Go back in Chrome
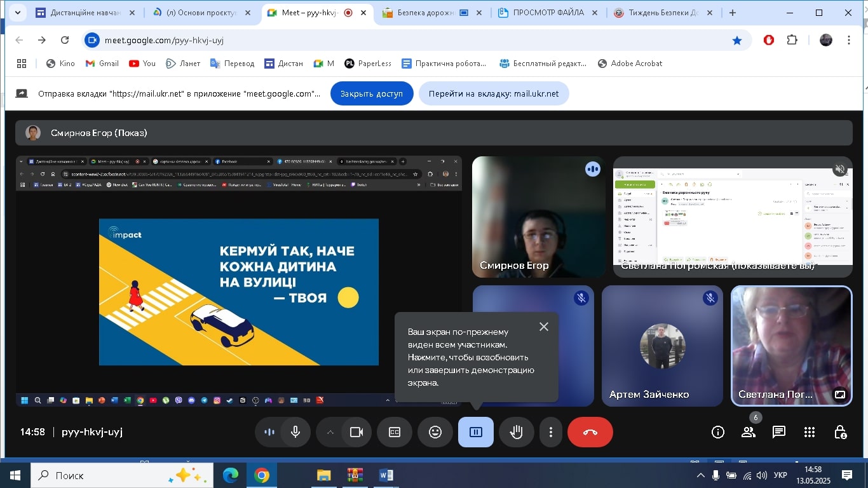868x488 pixels. pyautogui.click(x=19, y=40)
